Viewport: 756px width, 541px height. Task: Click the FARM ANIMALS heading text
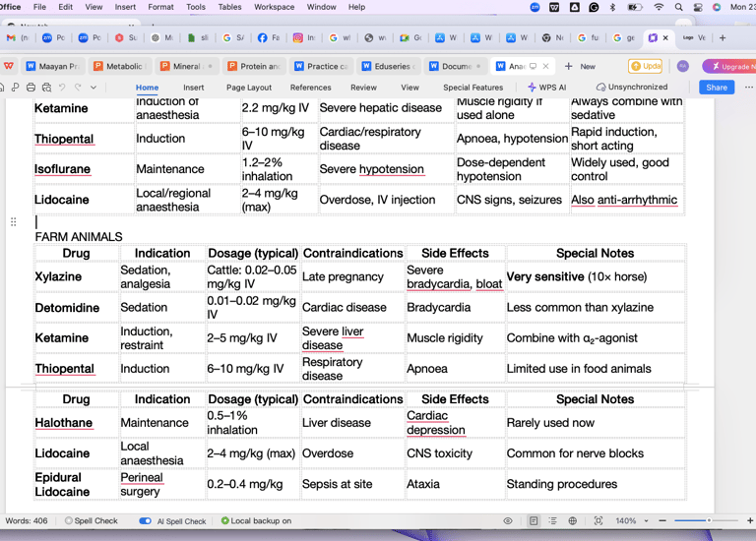(x=79, y=236)
